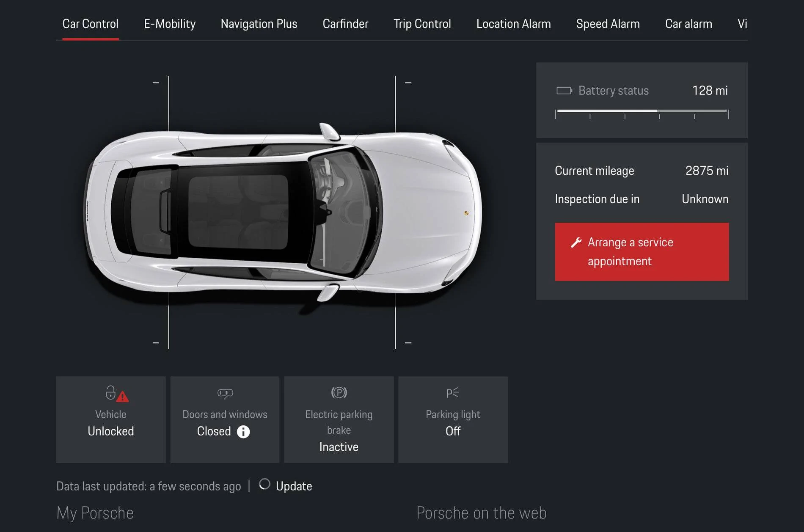The image size is (804, 532).
Task: Click the Data last updated text
Action: [x=149, y=486]
